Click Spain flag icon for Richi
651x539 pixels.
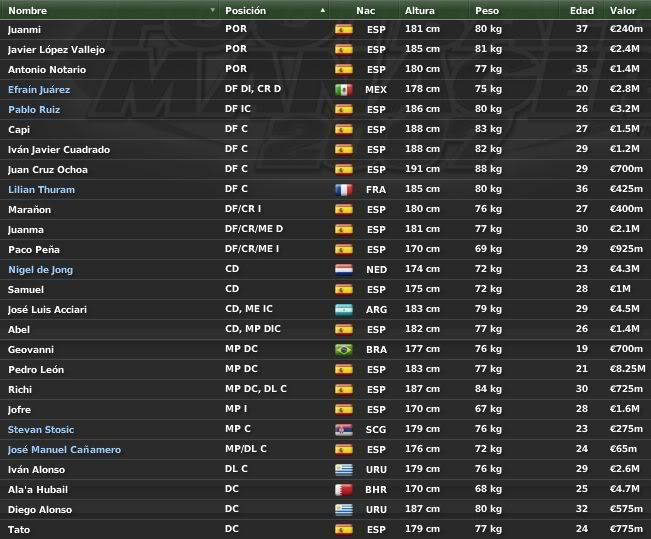click(344, 390)
